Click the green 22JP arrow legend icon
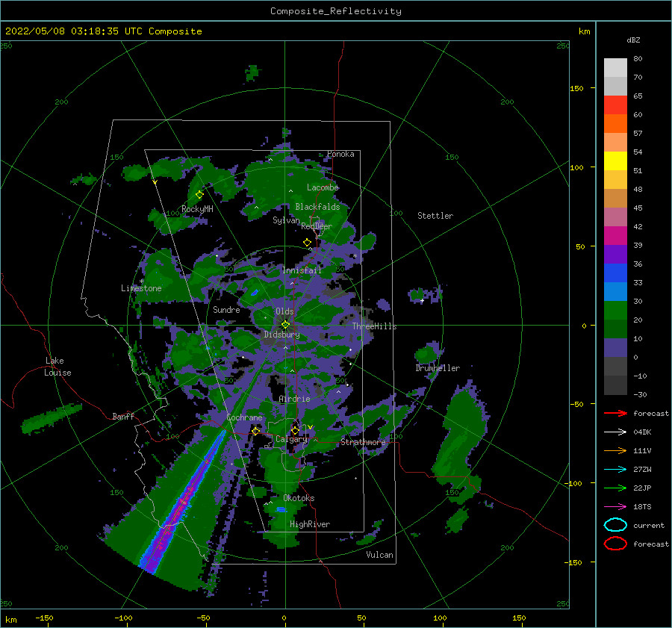672x628 pixels. [x=615, y=488]
